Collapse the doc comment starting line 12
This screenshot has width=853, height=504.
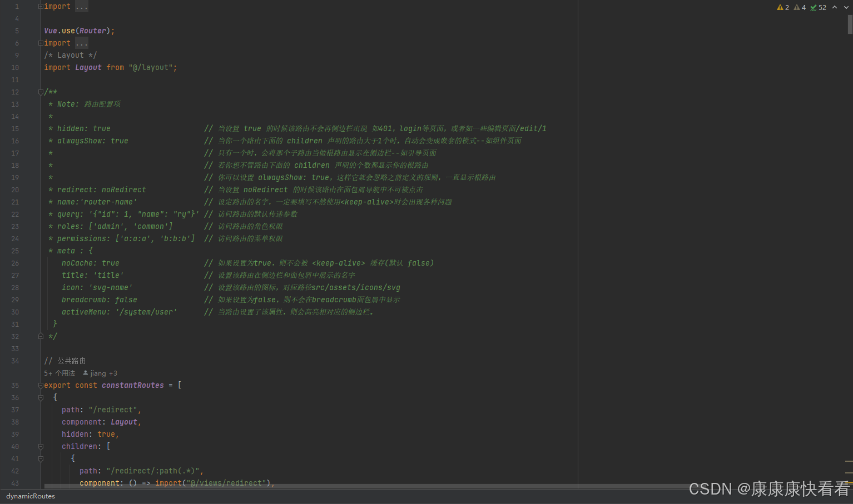click(41, 92)
